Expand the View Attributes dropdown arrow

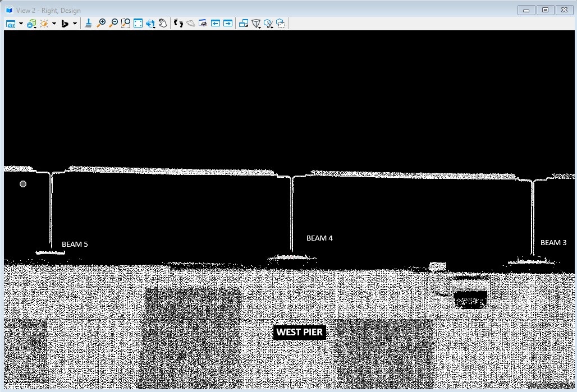21,24
